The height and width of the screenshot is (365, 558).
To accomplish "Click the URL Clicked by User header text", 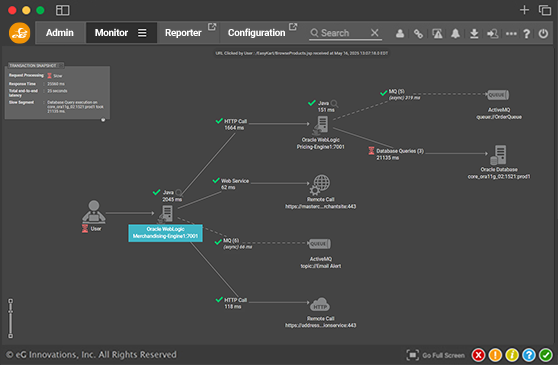I will 301,53.
